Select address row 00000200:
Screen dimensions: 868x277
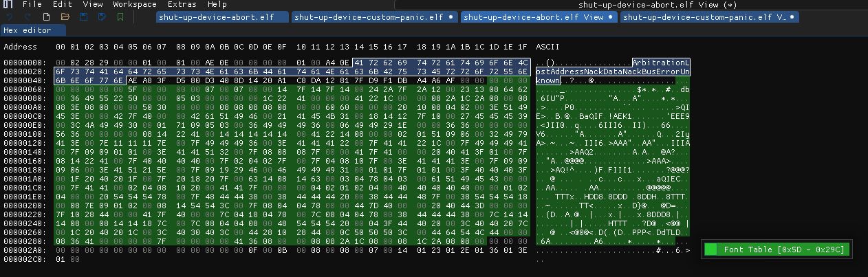point(26,205)
